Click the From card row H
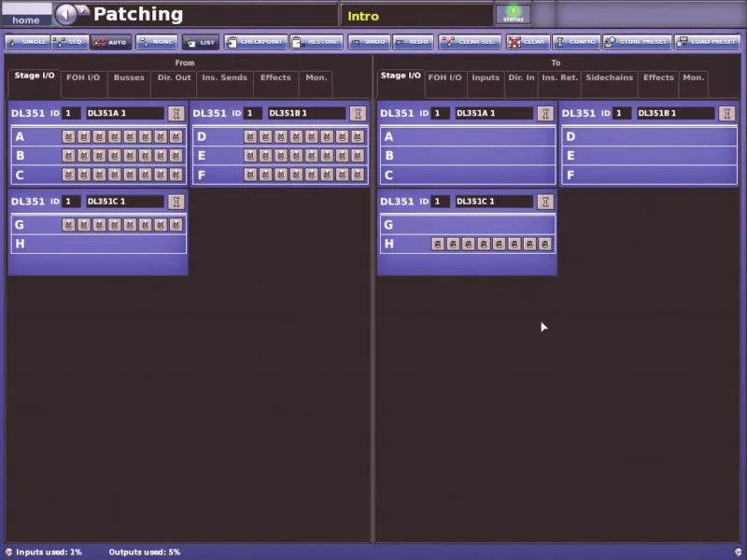Image resolution: width=747 pixels, height=560 pixels. coord(99,244)
